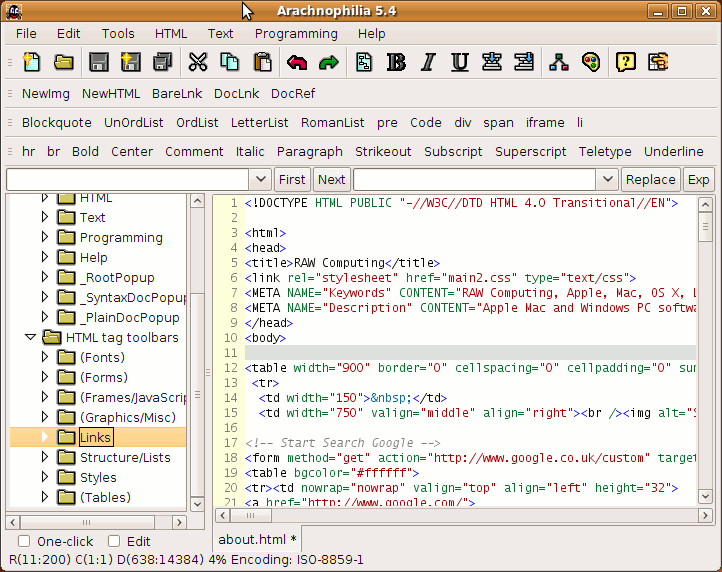The width and height of the screenshot is (722, 572).
Task: Expand the Links folder in tree
Action: (x=44, y=437)
